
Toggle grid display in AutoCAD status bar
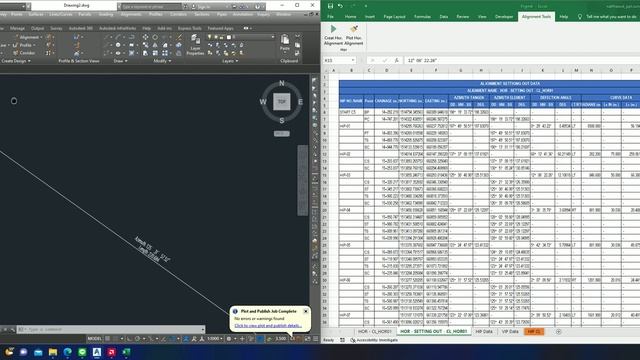[108, 339]
